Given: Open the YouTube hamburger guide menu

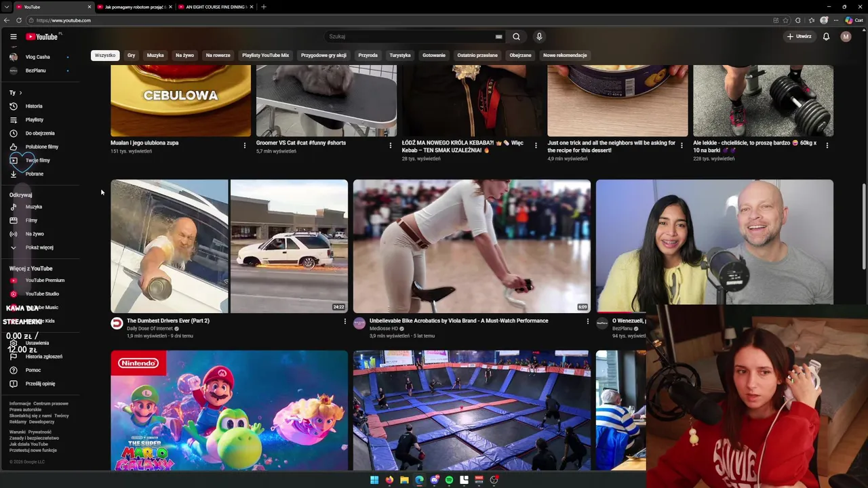Looking at the screenshot, I should [13, 37].
